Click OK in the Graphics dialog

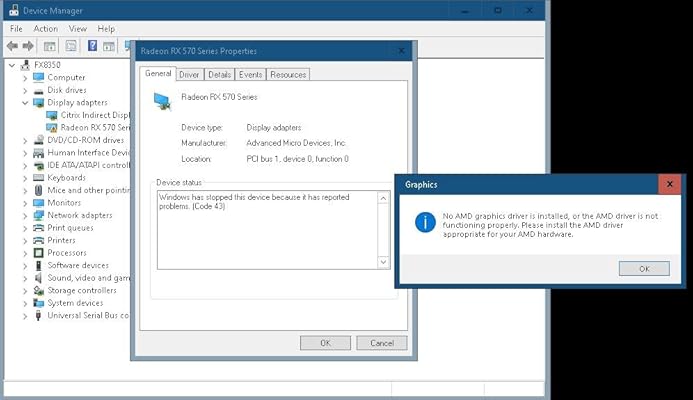pos(644,269)
